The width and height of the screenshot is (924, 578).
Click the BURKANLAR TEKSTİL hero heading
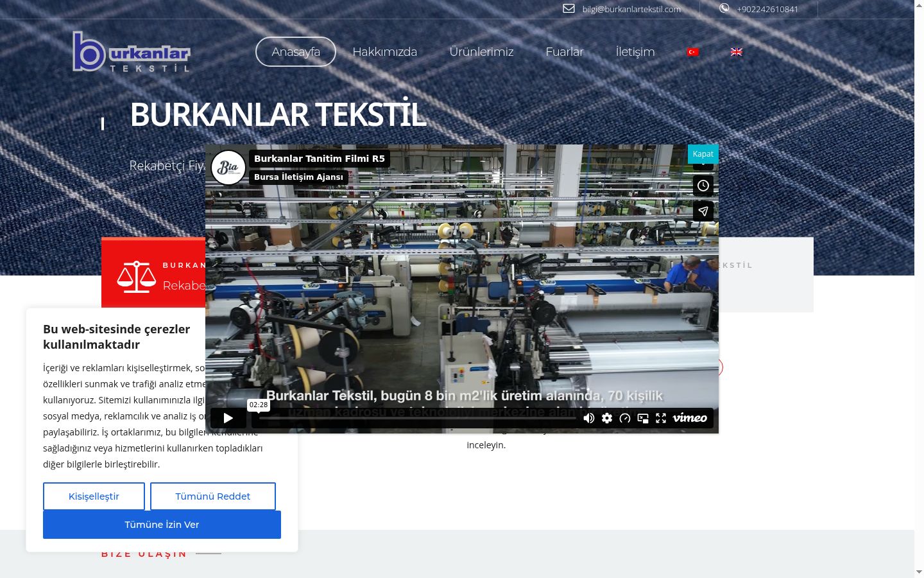[x=278, y=114]
